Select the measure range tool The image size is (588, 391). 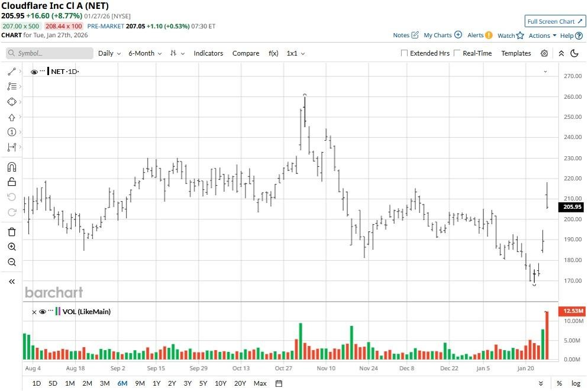12,147
